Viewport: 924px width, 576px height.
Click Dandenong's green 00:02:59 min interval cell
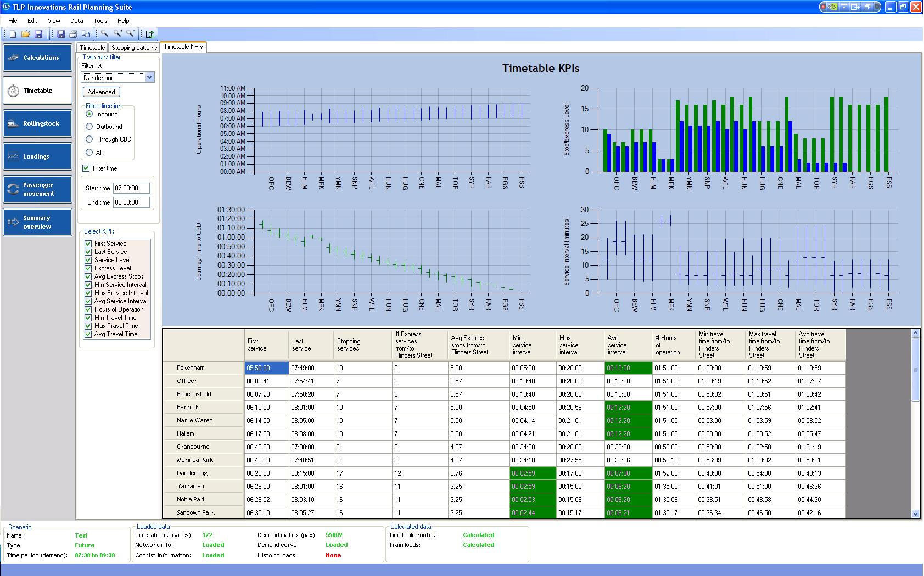pyautogui.click(x=533, y=473)
